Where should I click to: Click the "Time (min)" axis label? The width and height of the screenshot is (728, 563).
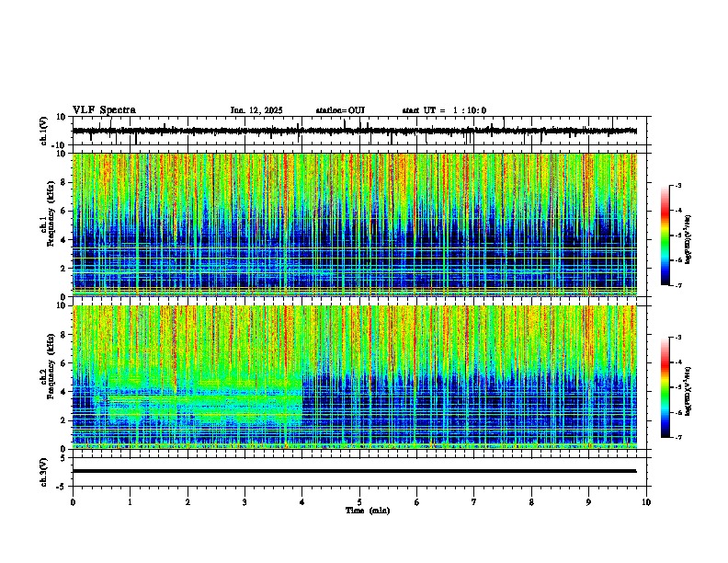tap(368, 511)
